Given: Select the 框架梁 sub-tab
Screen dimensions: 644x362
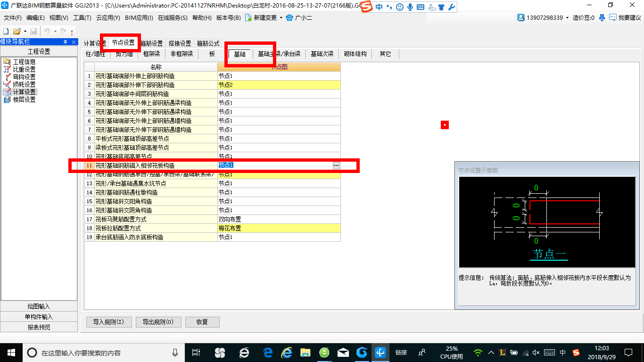Looking at the screenshot, I should (x=152, y=54).
